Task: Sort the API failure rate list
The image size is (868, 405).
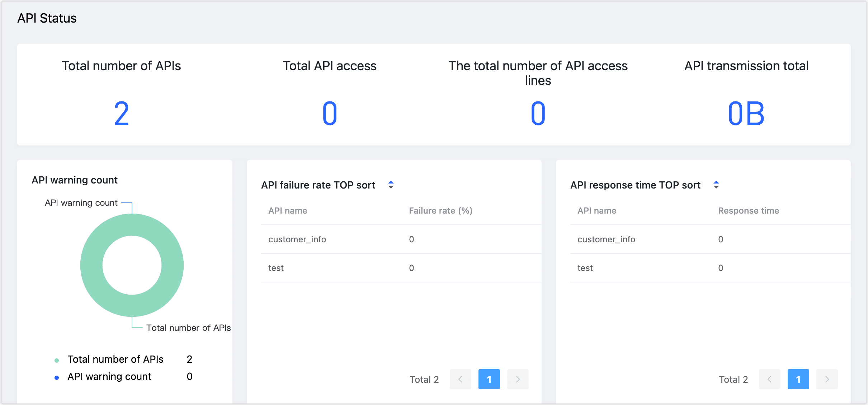Action: [391, 185]
